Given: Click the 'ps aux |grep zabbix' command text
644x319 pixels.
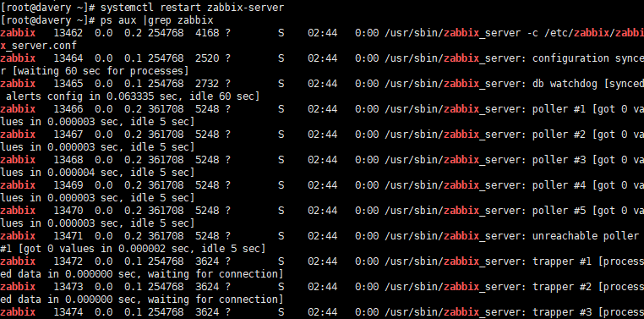Looking at the screenshot, I should pyautogui.click(x=156, y=20).
